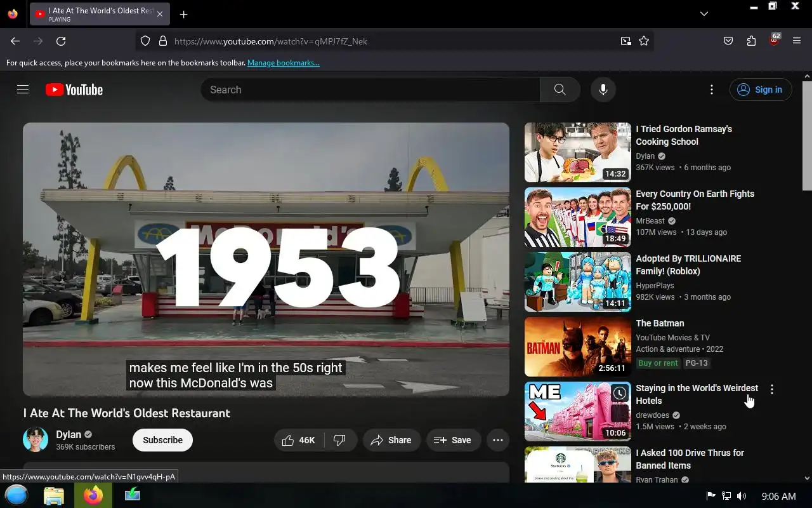
Task: Open the volume speaker tray icon
Action: (x=742, y=496)
